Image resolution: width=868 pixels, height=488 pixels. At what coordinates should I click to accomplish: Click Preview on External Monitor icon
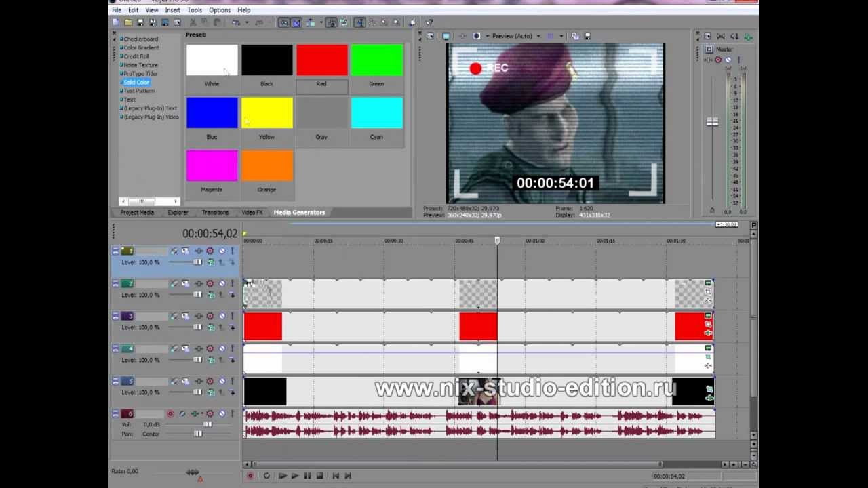point(446,36)
